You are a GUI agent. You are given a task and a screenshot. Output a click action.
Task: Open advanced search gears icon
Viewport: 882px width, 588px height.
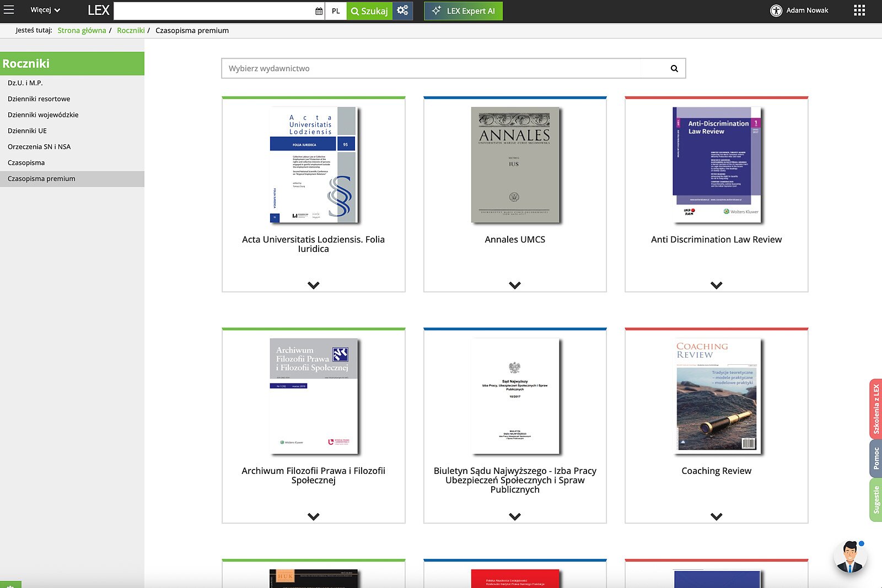point(402,10)
